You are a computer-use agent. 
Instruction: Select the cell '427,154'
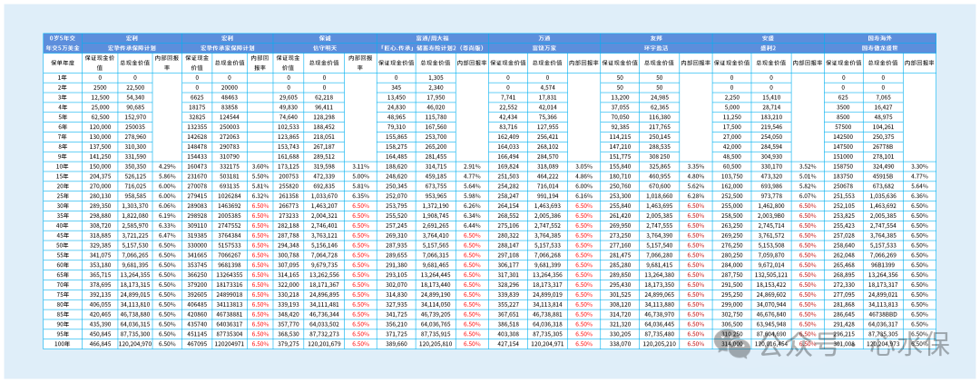coord(507,344)
